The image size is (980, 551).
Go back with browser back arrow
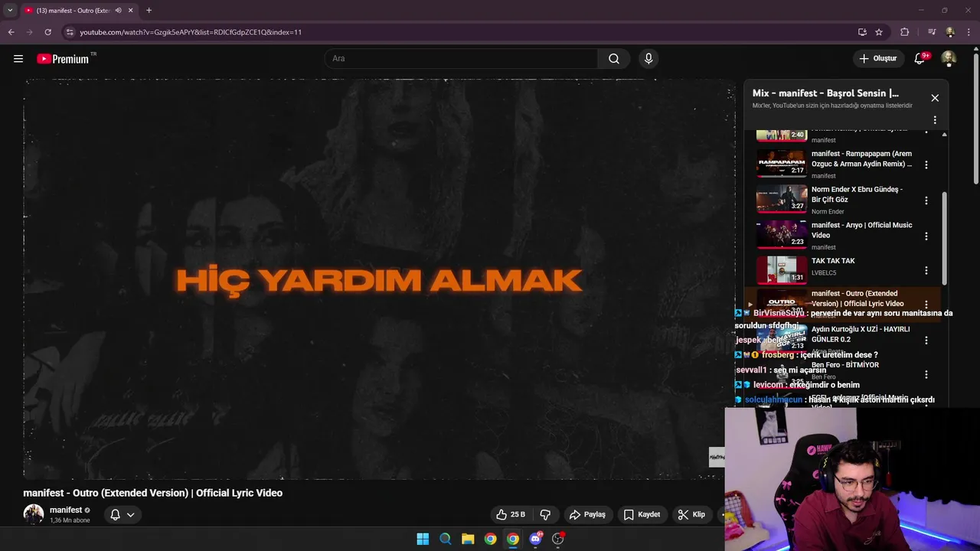pos(11,32)
